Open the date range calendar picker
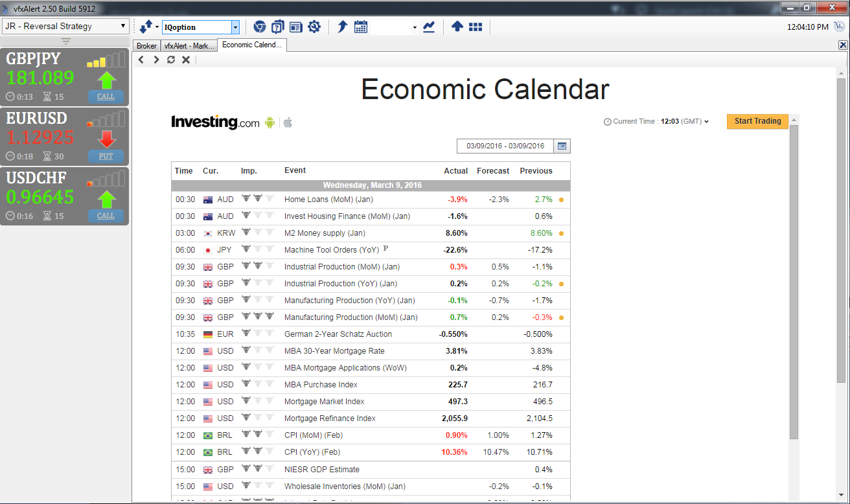 [562, 146]
